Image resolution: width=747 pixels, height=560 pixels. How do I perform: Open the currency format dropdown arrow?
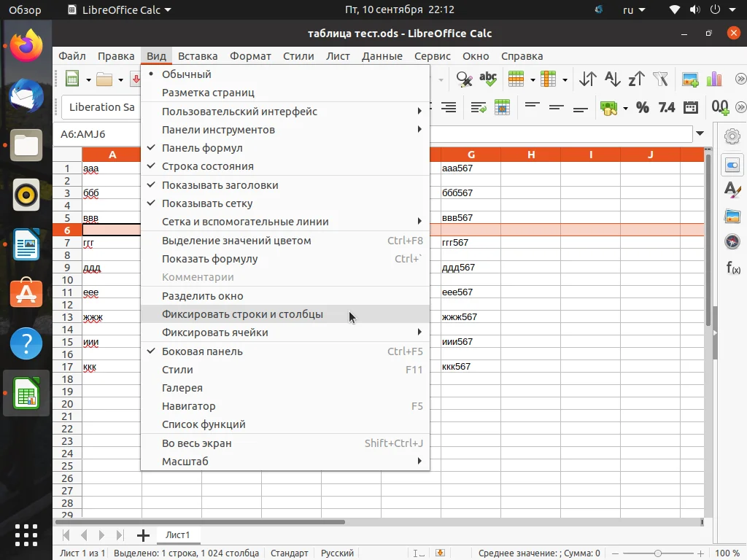click(x=625, y=108)
